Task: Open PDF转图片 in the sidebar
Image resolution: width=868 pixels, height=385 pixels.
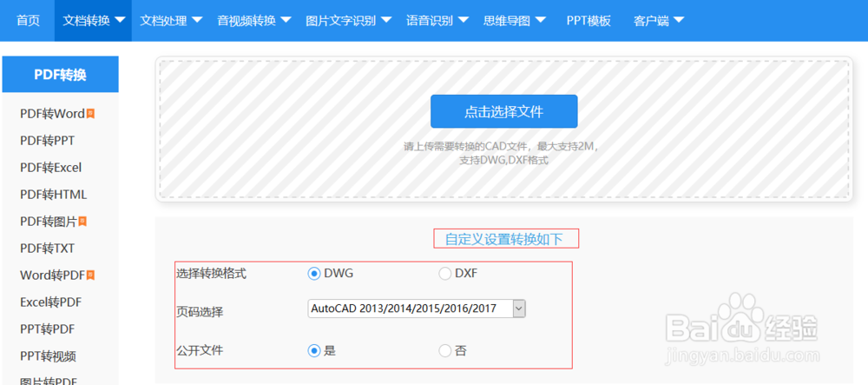Action: point(48,222)
